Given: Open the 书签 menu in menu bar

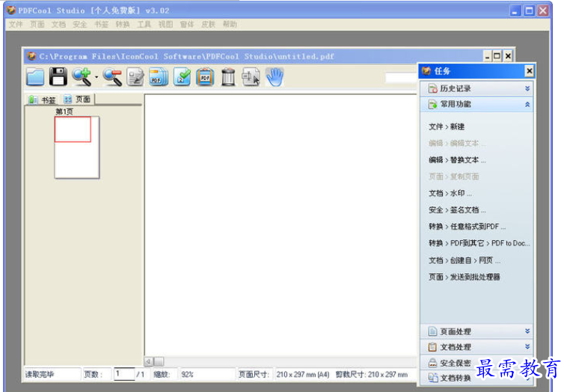Looking at the screenshot, I should click(x=101, y=24).
